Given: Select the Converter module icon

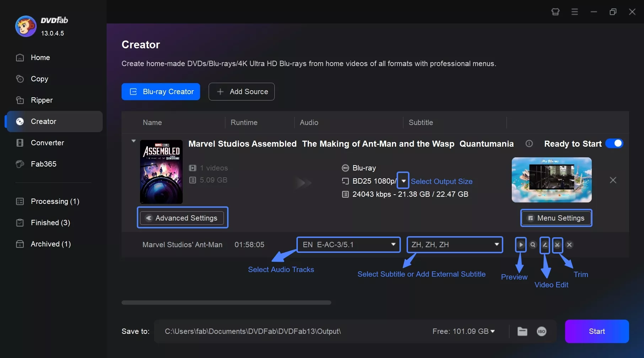Looking at the screenshot, I should tap(20, 142).
